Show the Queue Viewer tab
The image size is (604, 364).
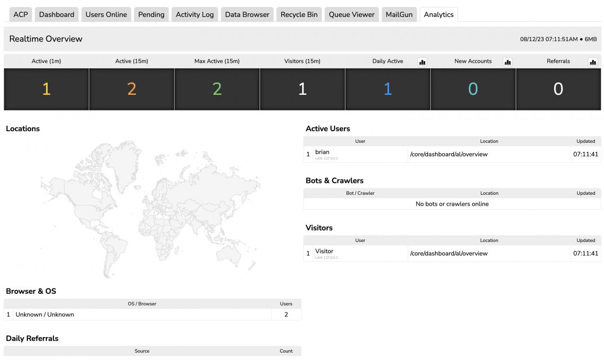(352, 15)
